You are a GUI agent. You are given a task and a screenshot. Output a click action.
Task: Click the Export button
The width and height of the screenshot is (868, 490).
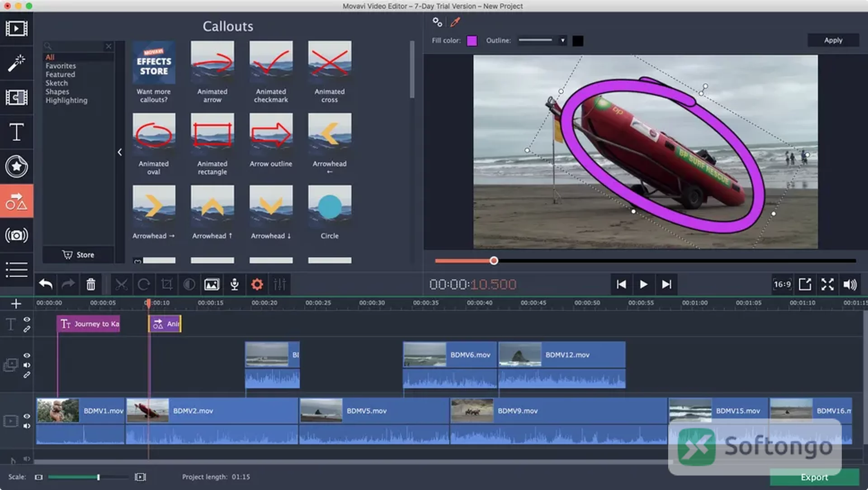pyautogui.click(x=814, y=477)
